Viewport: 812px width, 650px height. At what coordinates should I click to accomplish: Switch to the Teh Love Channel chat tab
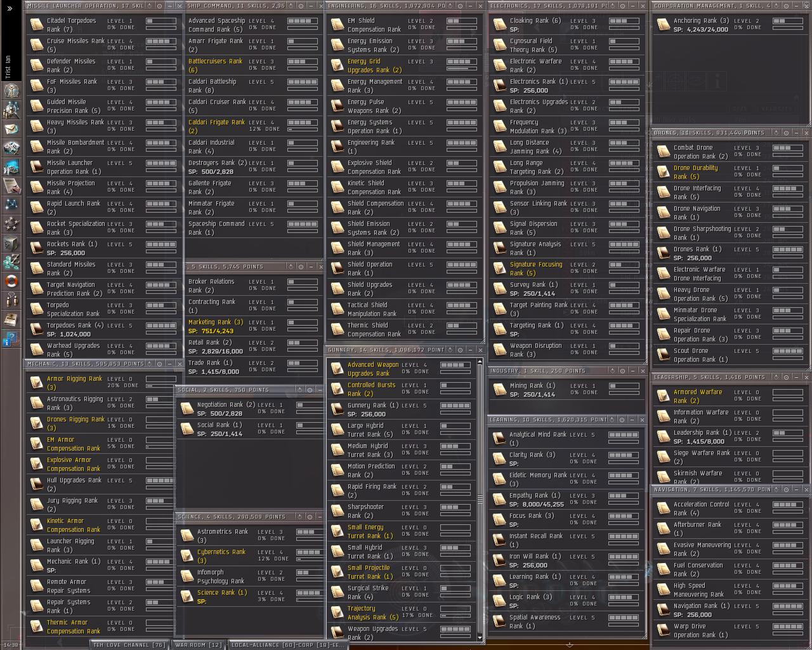click(x=129, y=645)
